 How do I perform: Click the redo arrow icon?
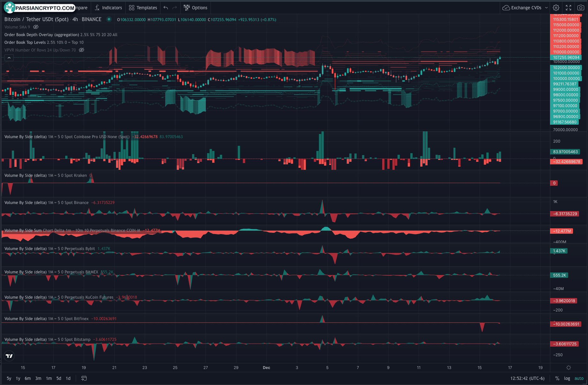coord(174,8)
